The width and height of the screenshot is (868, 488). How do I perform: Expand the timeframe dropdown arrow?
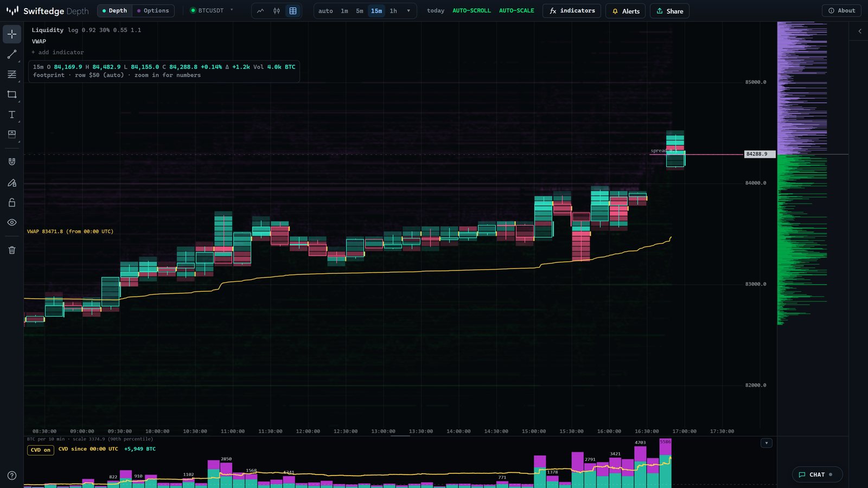point(409,11)
